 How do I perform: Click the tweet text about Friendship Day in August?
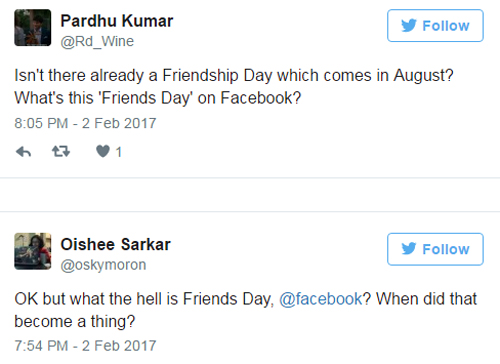pyautogui.click(x=234, y=75)
